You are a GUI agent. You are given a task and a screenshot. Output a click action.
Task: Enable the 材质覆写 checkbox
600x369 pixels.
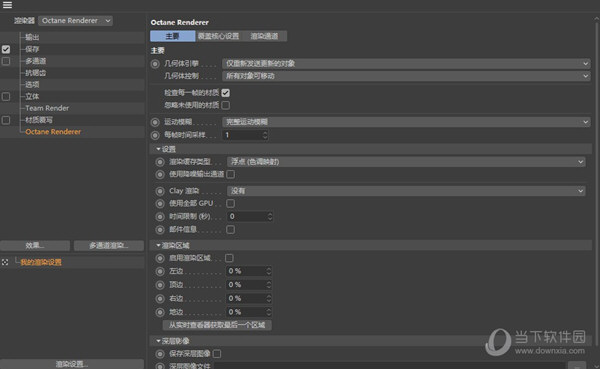6,120
